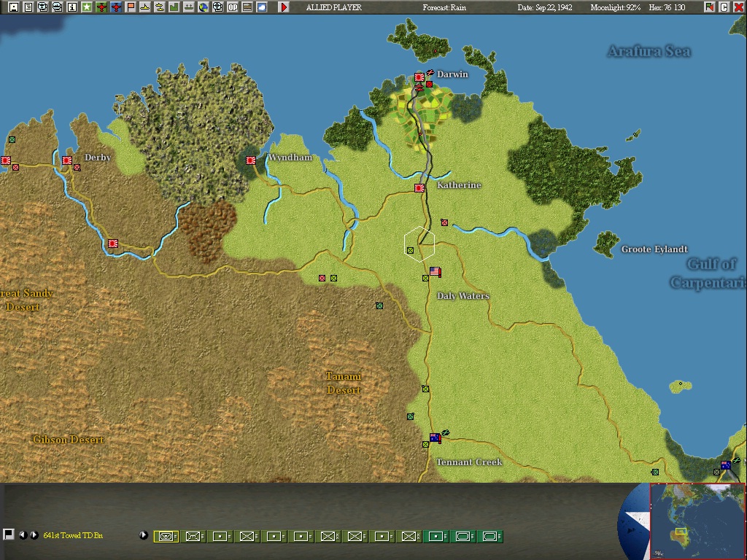Select the Japanese flag at Wyndham

click(x=251, y=160)
